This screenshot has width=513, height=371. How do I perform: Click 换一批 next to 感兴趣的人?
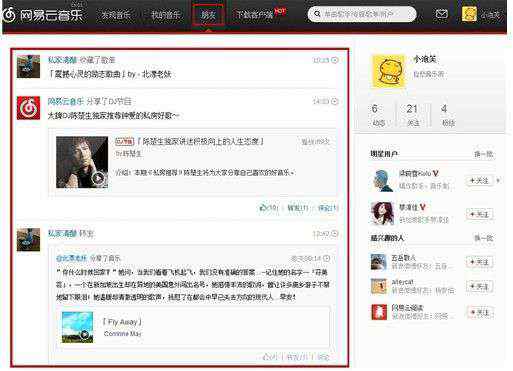coord(484,238)
